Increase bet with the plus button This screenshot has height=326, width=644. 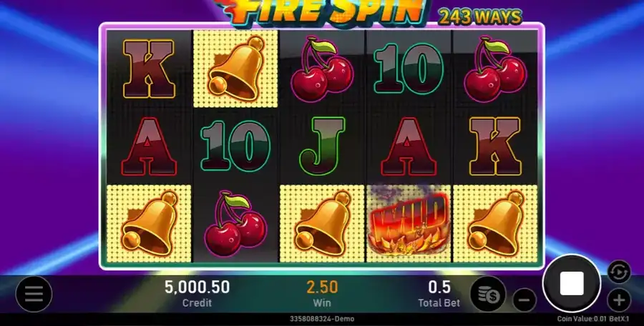619,300
